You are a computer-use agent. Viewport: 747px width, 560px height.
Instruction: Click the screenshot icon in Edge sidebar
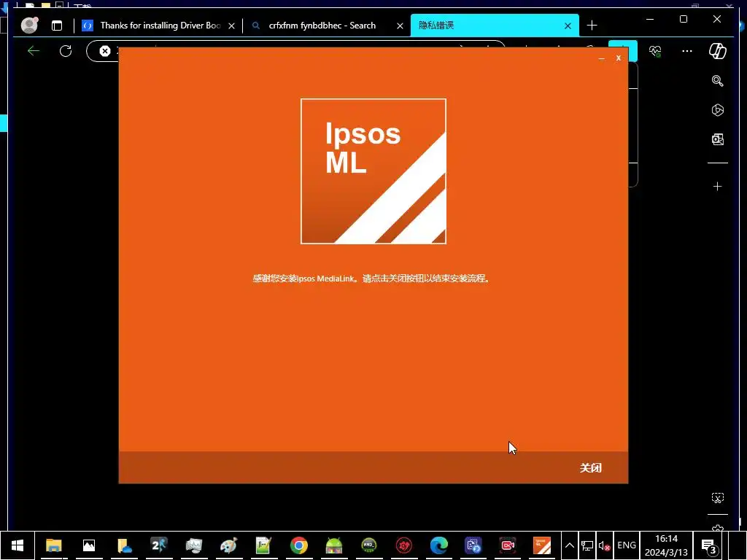pos(718,498)
